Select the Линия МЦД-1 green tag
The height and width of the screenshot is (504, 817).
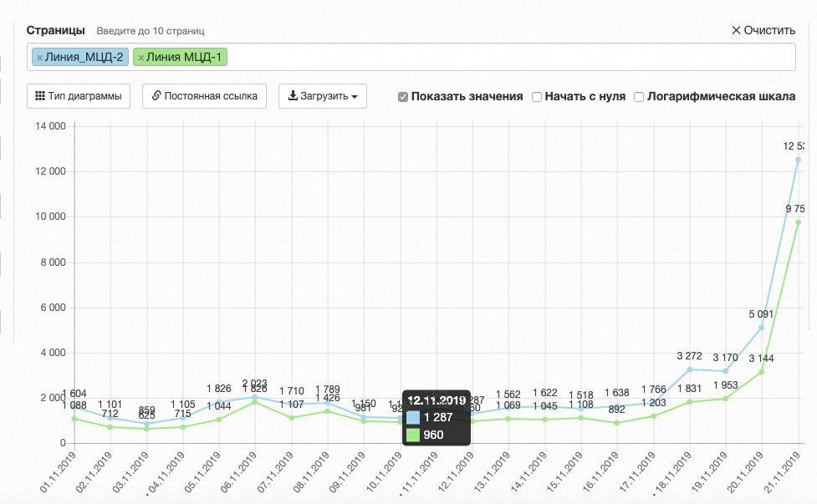181,58
